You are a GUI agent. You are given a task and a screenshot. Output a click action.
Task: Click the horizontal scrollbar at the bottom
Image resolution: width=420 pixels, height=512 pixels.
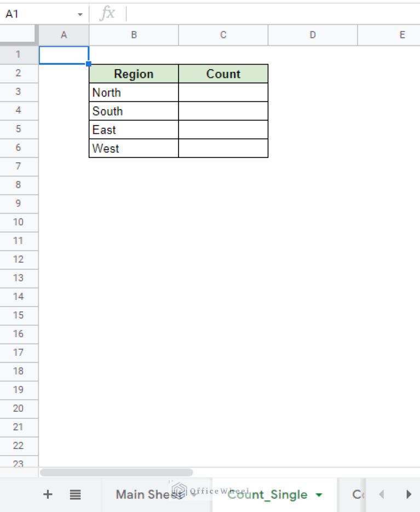click(116, 472)
